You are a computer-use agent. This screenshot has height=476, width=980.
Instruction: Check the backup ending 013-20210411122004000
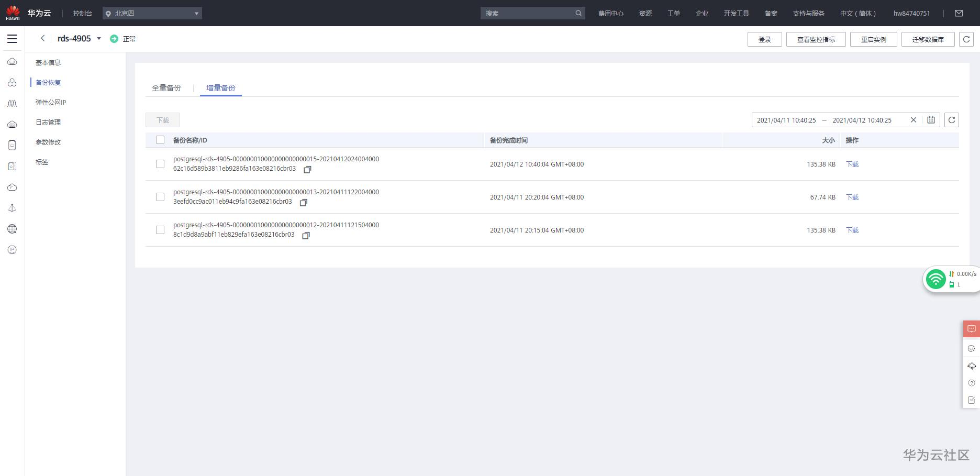coord(160,197)
